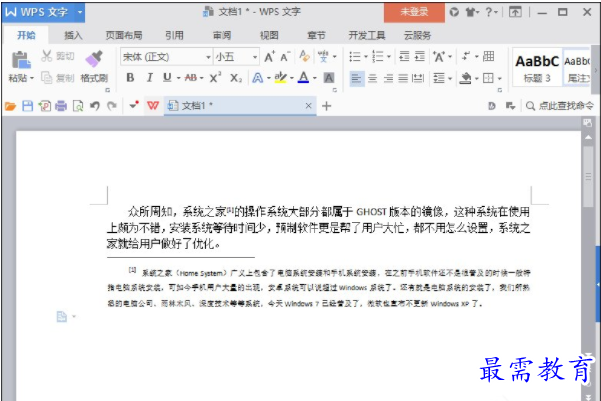Toggle subscript X₂ formatting

tap(236, 78)
